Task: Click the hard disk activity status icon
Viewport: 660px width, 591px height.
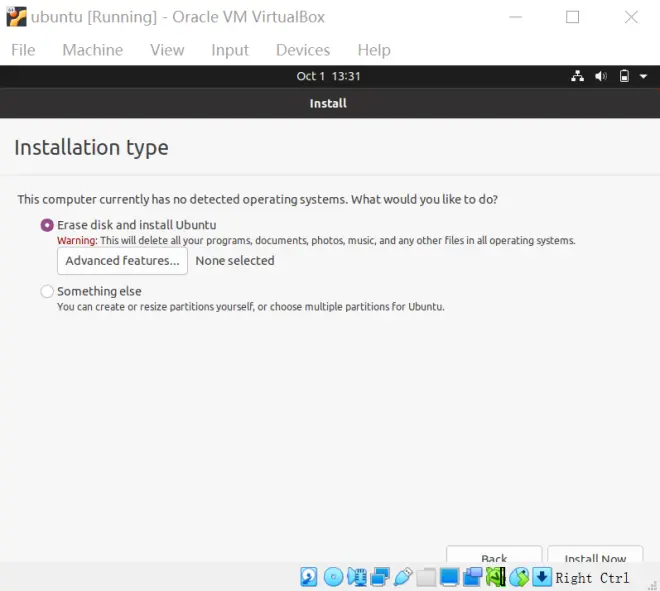Action: [x=309, y=577]
